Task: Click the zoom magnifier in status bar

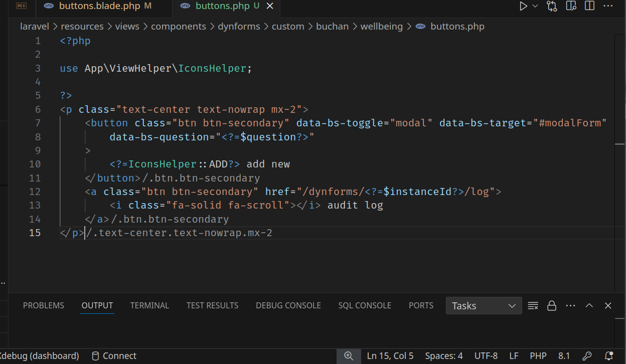Action: tap(349, 356)
